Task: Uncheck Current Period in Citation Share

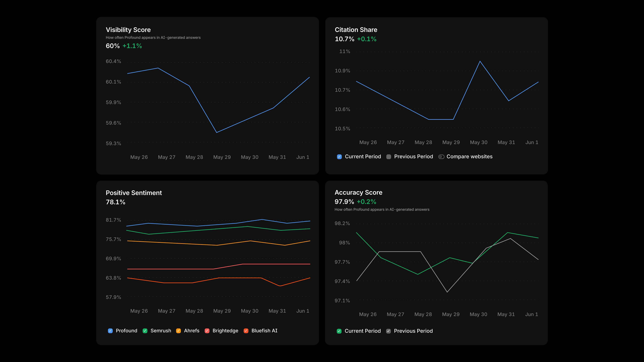Action: click(339, 157)
